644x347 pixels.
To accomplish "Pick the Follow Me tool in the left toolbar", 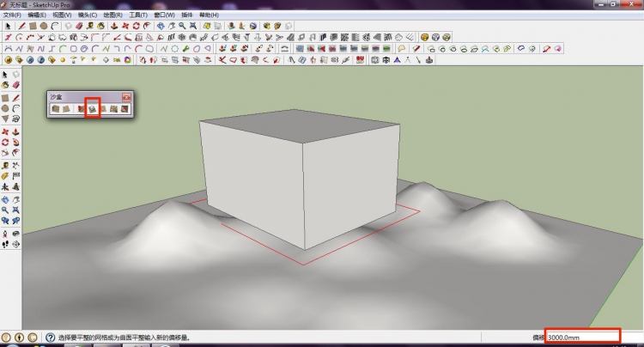I will [15, 143].
